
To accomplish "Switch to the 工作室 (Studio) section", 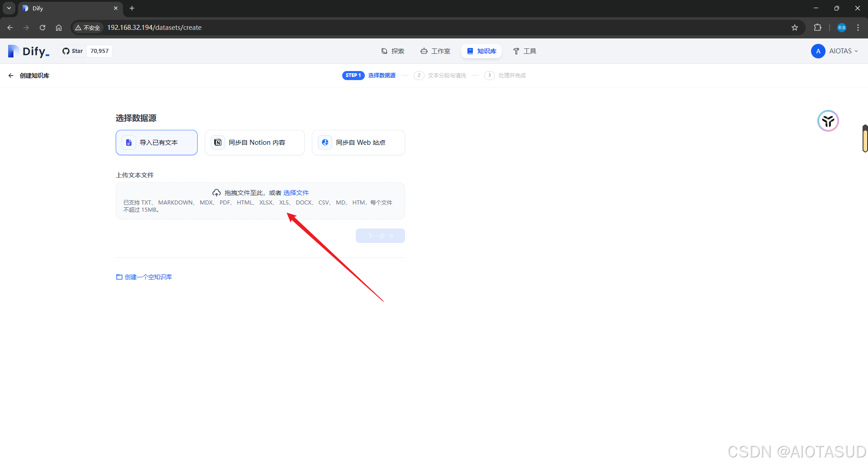I will (x=435, y=51).
